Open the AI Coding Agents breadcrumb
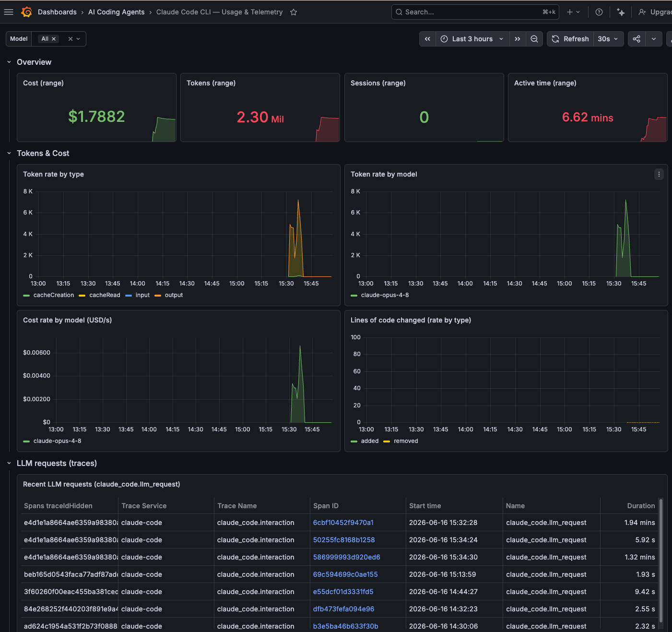Screen dimensions: 672x632 click(116, 12)
